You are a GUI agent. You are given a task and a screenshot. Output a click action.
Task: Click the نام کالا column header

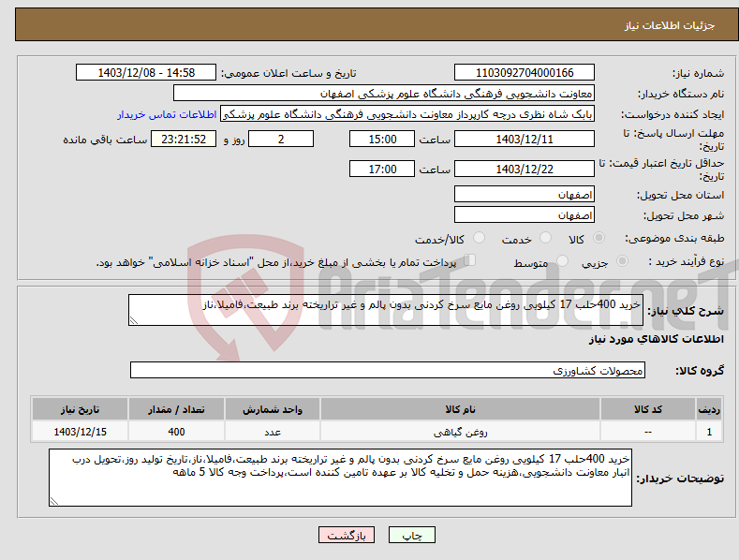click(460, 409)
